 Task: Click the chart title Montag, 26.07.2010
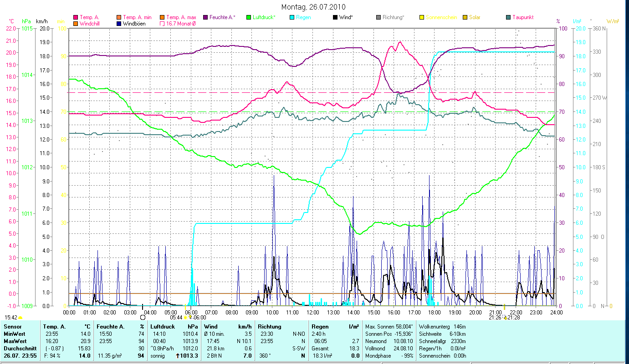tap(313, 7)
